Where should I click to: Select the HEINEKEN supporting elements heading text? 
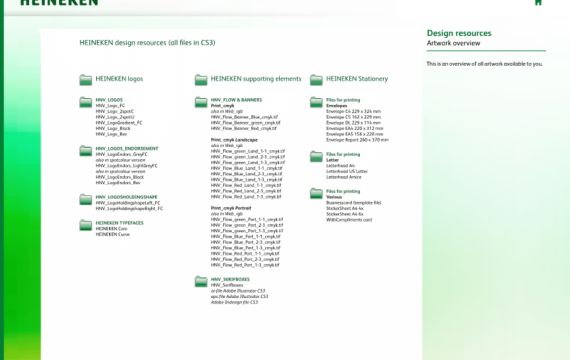pyautogui.click(x=256, y=79)
